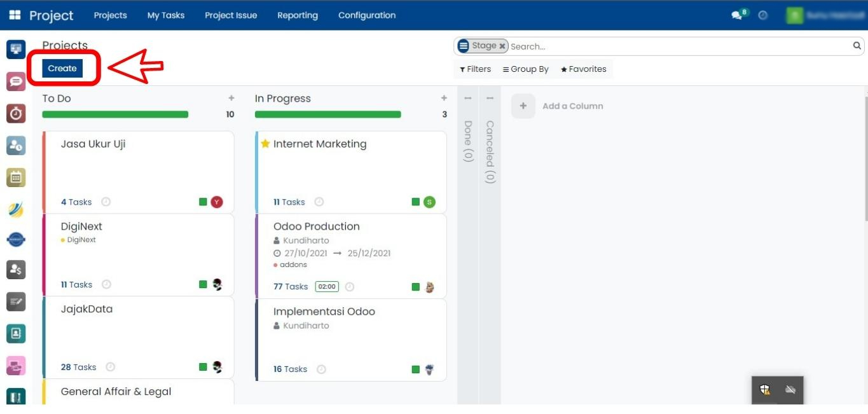Open the Configuration menu
This screenshot has height=414, width=868.
[367, 15]
